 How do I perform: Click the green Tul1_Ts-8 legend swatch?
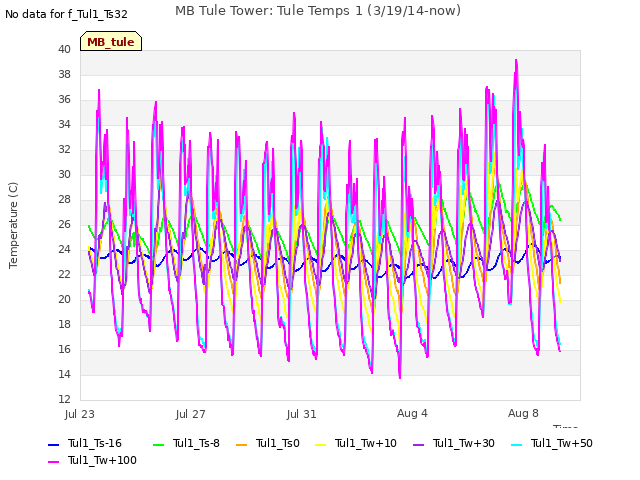[158, 444]
